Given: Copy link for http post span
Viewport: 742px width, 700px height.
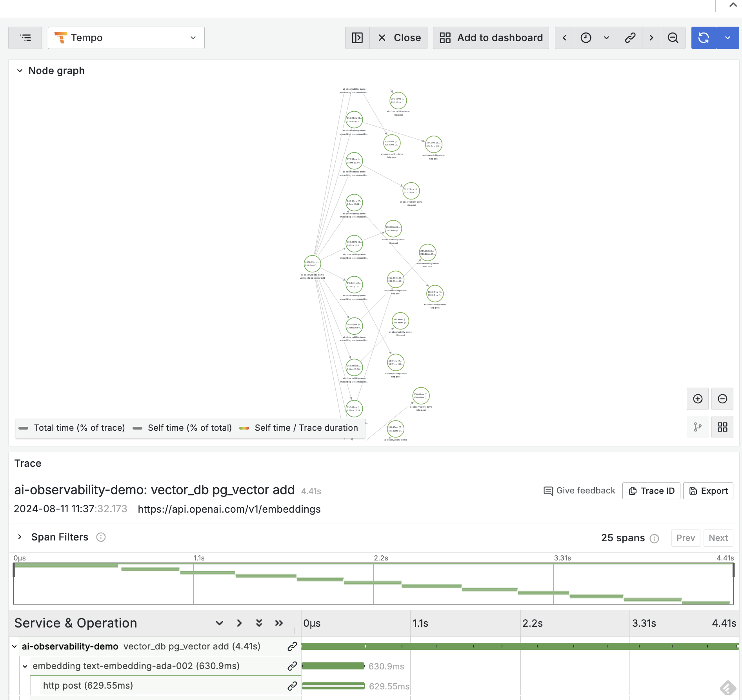Looking at the screenshot, I should tap(292, 685).
